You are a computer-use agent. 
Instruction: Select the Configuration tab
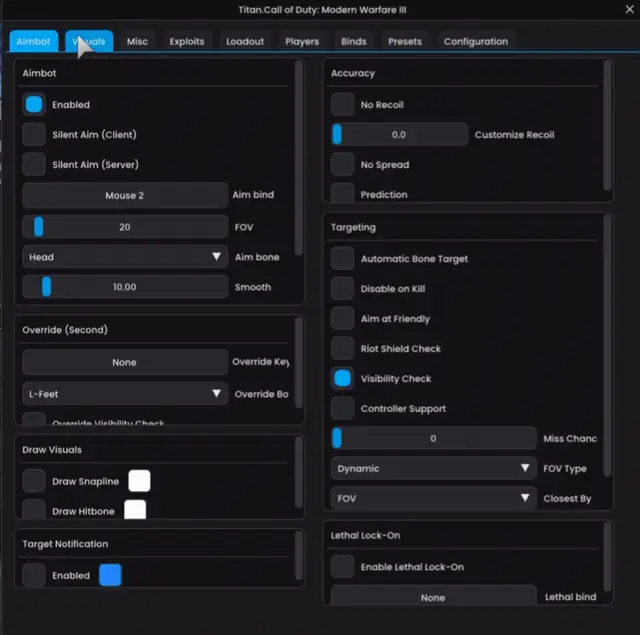(476, 41)
